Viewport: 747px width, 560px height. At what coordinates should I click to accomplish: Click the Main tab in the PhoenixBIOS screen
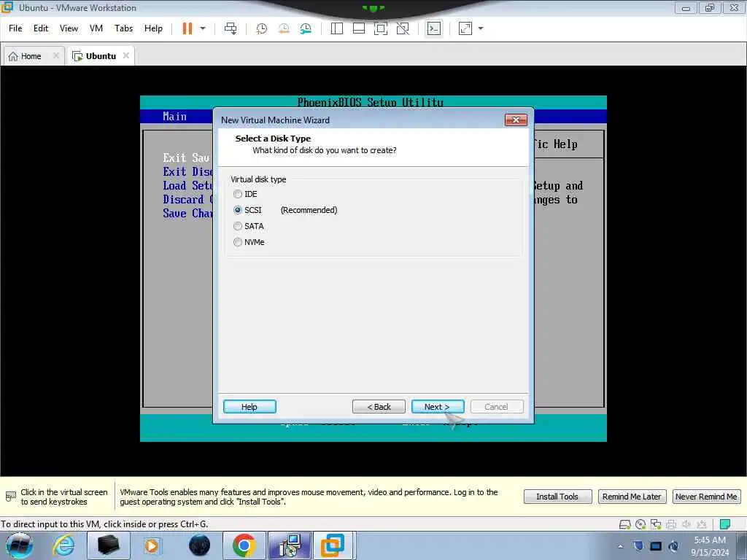pyautogui.click(x=175, y=117)
